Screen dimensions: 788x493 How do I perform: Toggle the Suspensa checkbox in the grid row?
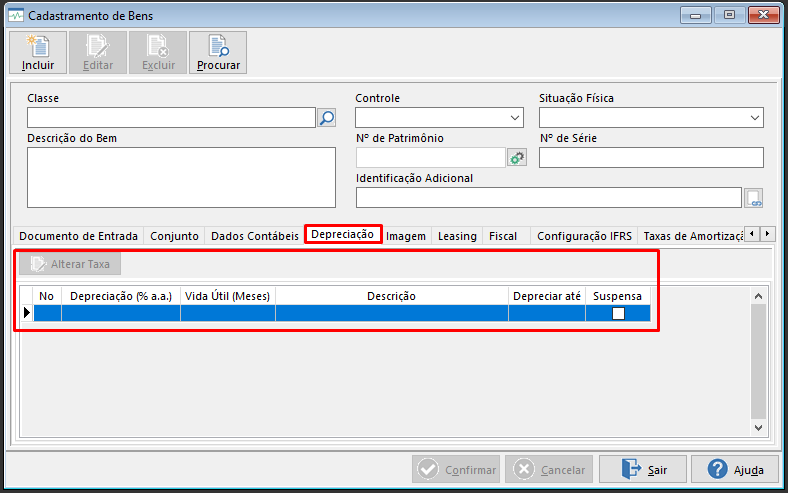618,314
